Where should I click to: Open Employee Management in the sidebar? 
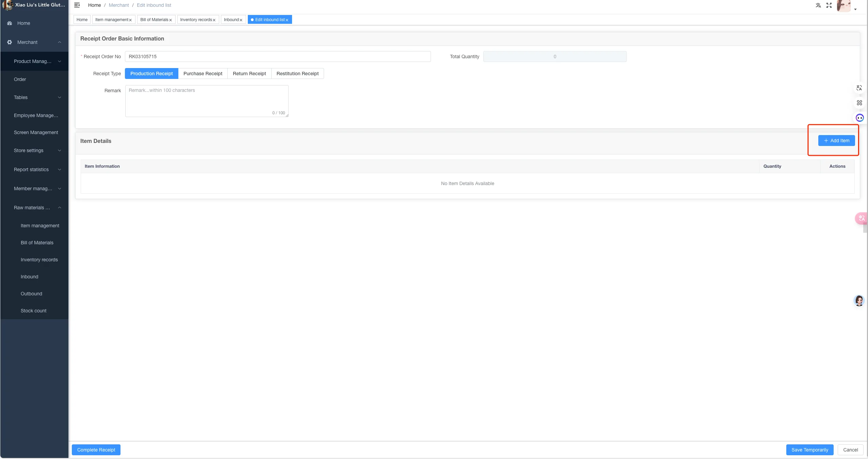coord(34,115)
